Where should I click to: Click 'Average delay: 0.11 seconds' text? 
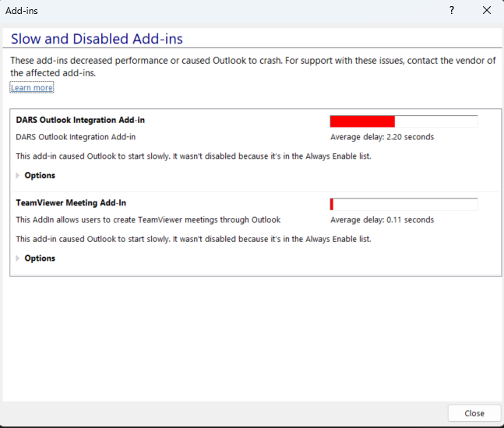point(382,220)
